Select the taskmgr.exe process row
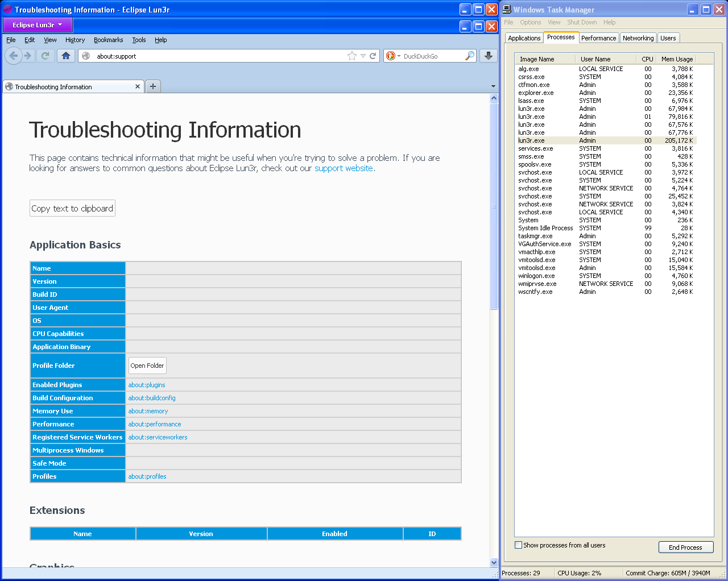The height and width of the screenshot is (581, 728). click(x=606, y=236)
